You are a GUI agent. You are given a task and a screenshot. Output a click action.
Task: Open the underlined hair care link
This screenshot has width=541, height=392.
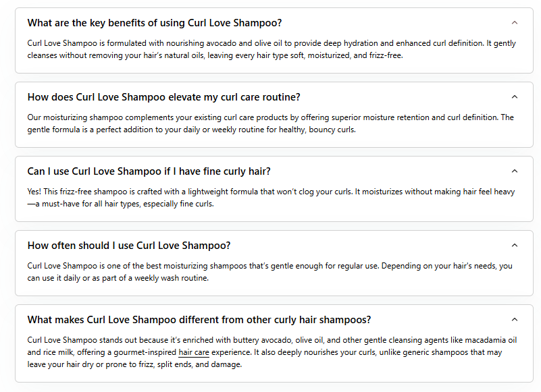coord(193,353)
